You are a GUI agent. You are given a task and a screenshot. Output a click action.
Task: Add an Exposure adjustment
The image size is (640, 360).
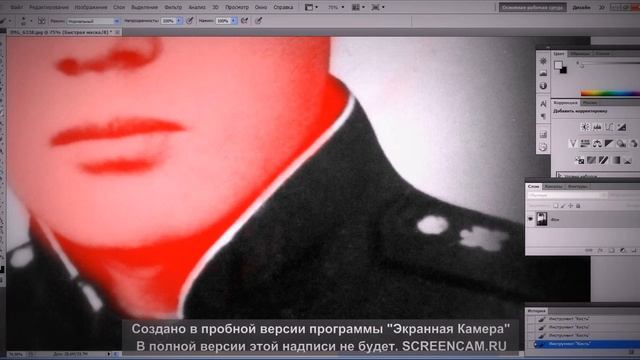622,127
